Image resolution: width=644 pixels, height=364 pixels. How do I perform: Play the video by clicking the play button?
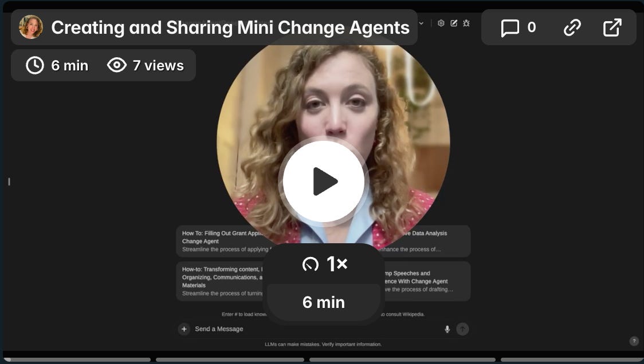(x=324, y=181)
